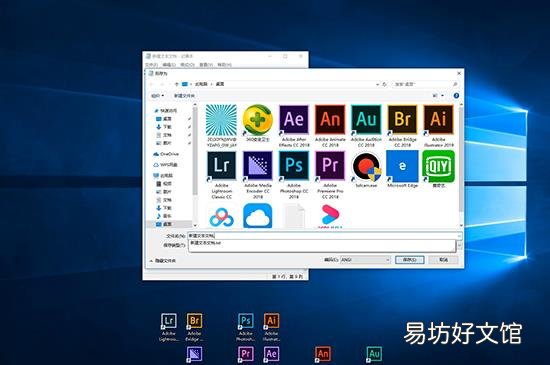Select 此电脑 (This PC) in the sidebar tree
Screen dimensions: 550x365
[163, 175]
